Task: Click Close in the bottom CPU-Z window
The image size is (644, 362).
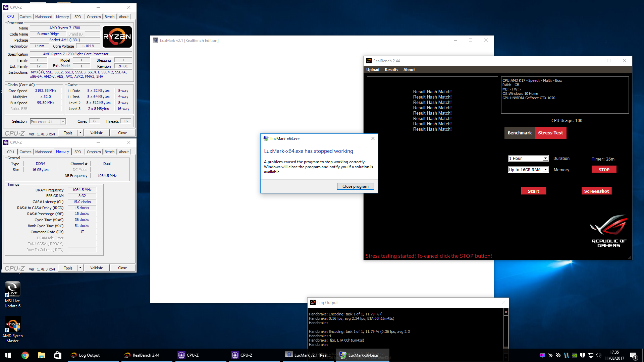Action: pos(122,268)
